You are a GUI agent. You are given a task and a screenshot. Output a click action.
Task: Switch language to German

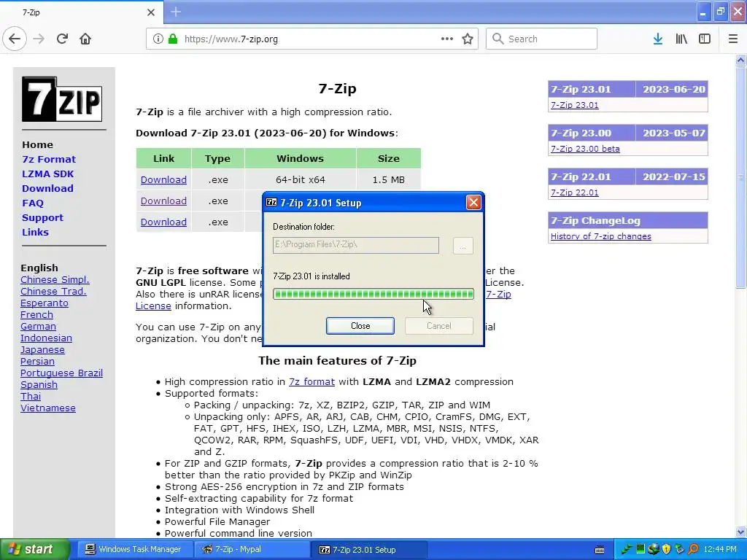point(38,326)
